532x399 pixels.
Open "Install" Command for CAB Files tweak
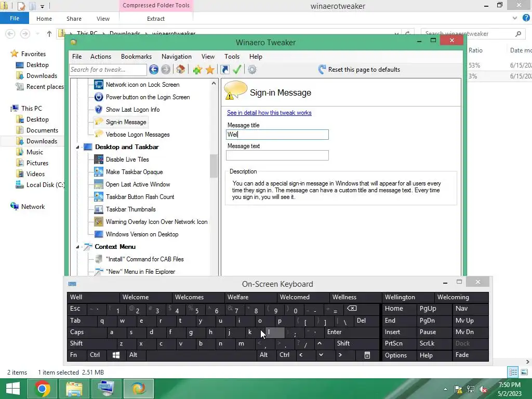[x=144, y=259]
